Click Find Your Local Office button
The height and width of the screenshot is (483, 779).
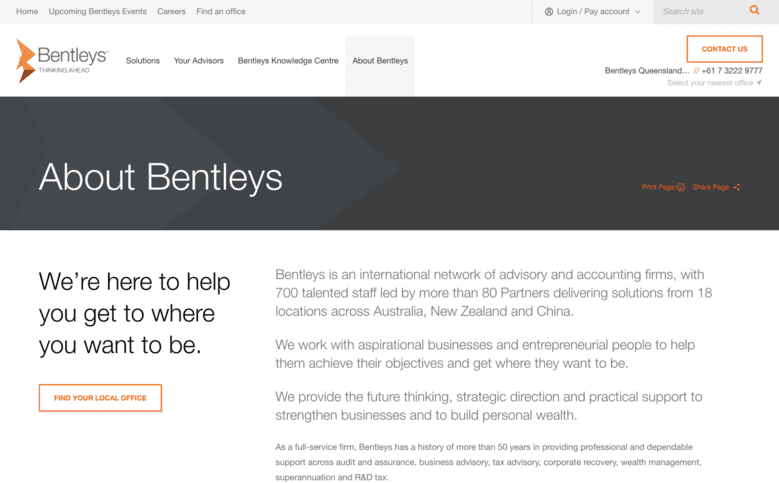point(100,398)
